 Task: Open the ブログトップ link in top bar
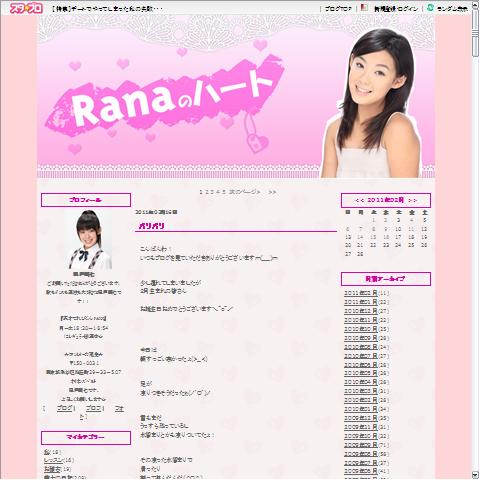click(338, 9)
